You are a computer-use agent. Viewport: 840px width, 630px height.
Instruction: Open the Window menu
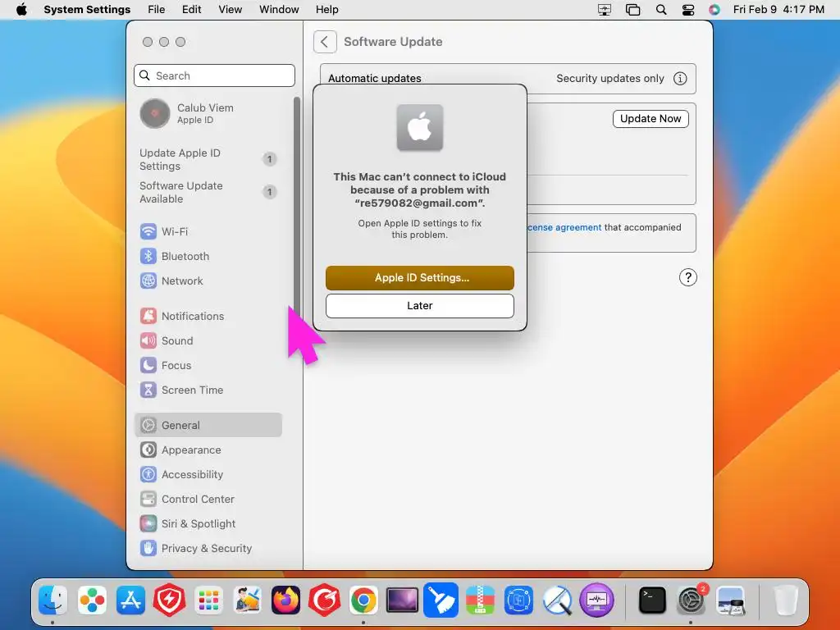pyautogui.click(x=279, y=10)
